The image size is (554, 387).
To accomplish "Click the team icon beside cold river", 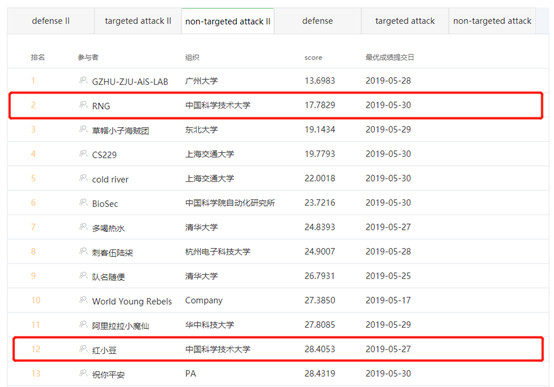I will click(83, 178).
